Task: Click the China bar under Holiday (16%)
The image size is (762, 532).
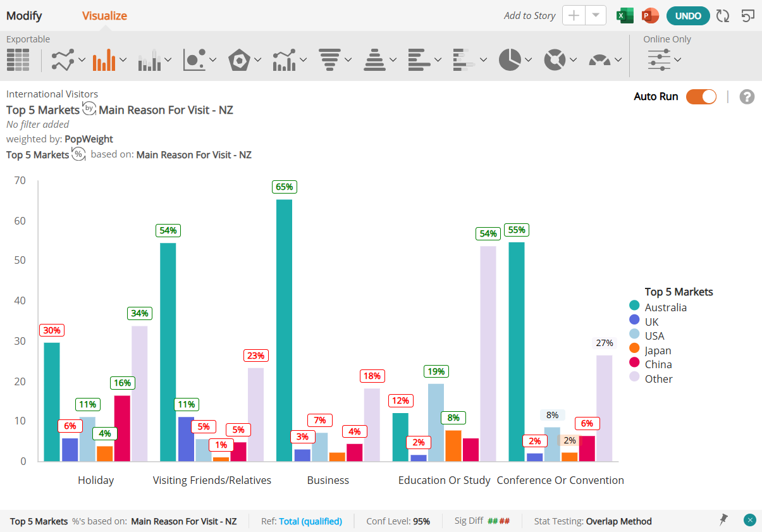Action: click(x=122, y=428)
